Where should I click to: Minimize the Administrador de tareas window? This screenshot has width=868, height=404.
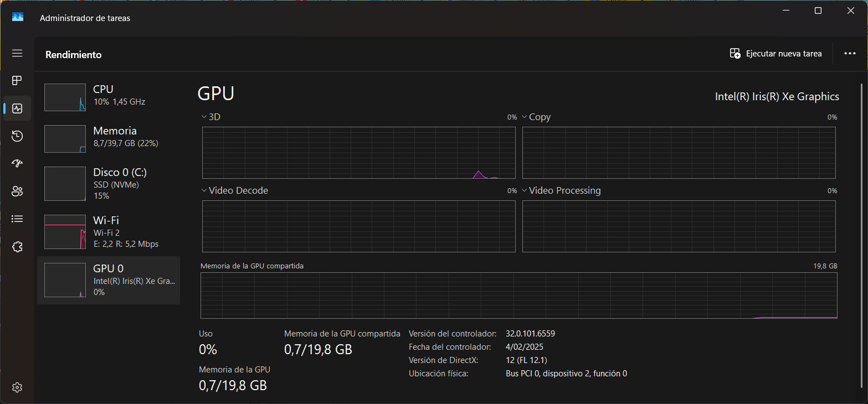pos(786,11)
